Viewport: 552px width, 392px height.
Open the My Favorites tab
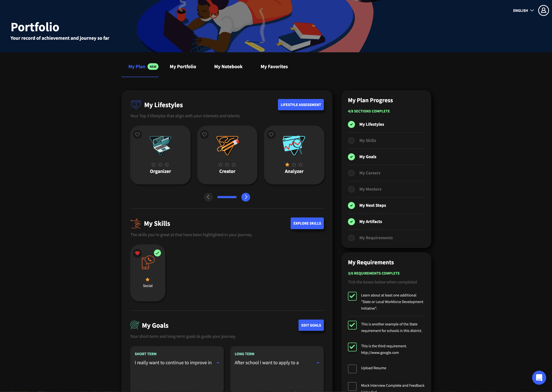[x=274, y=67]
